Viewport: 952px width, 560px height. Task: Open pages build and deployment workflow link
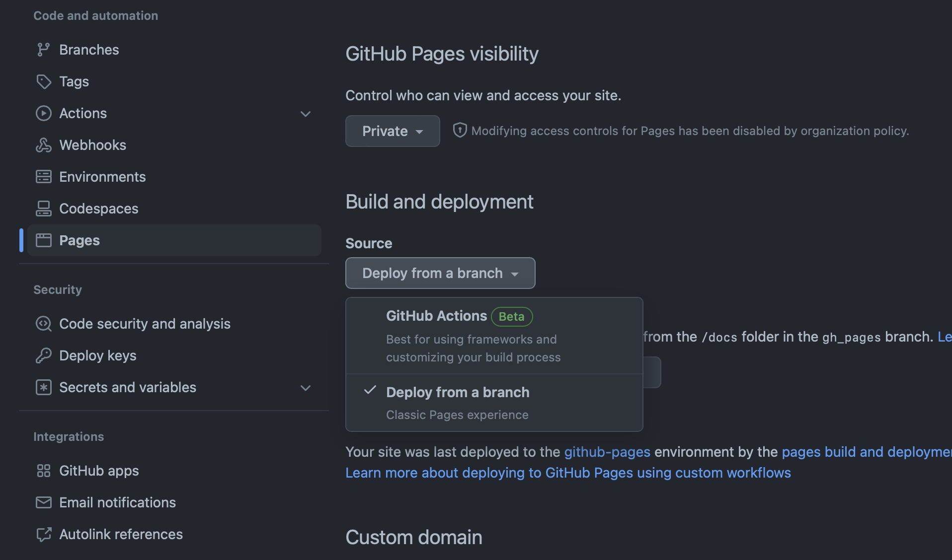click(x=867, y=452)
